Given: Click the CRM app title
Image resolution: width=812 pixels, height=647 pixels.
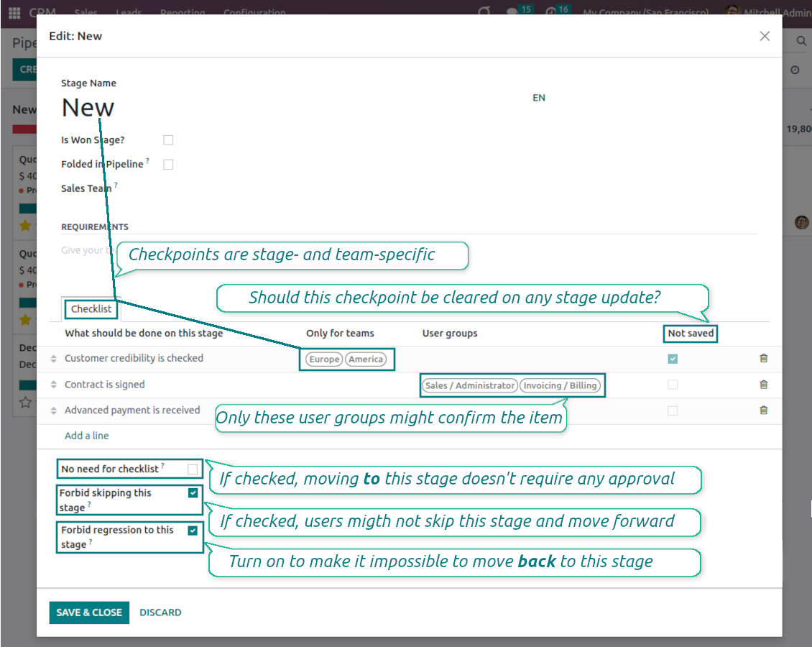Looking at the screenshot, I should [x=42, y=12].
